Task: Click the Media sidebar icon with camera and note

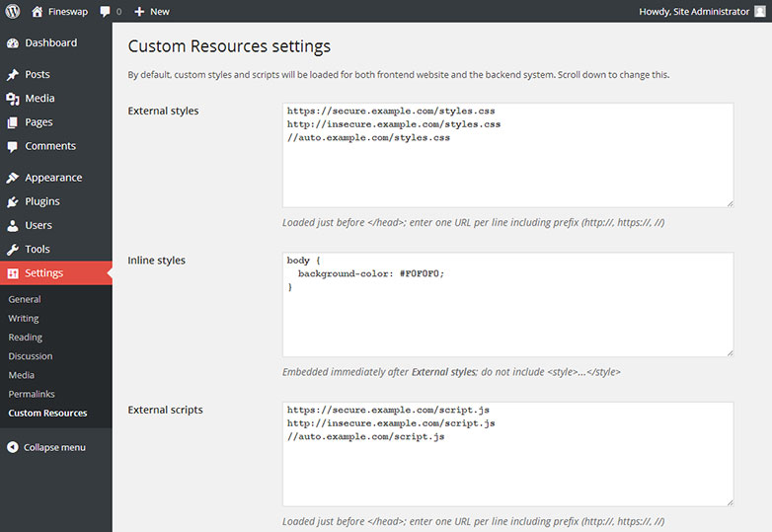Action: (13, 99)
